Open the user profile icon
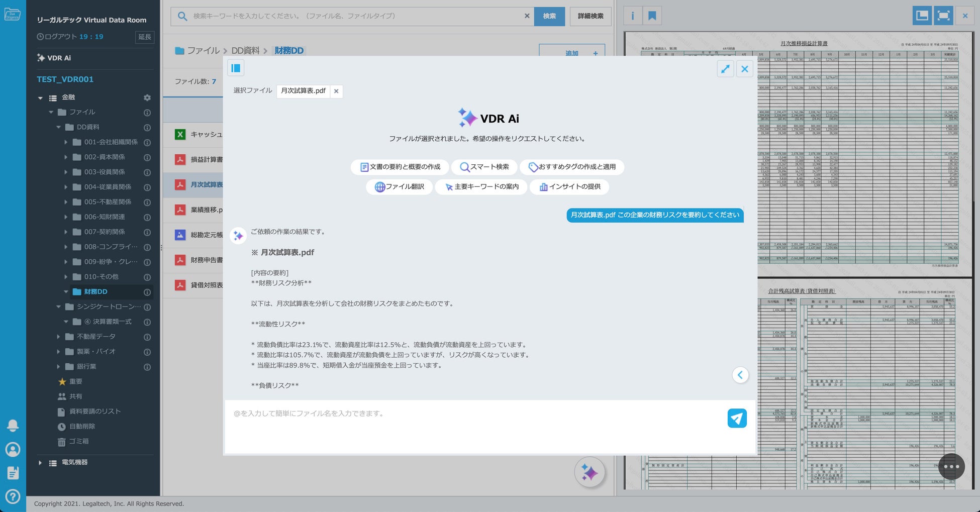The image size is (980, 512). tap(13, 449)
